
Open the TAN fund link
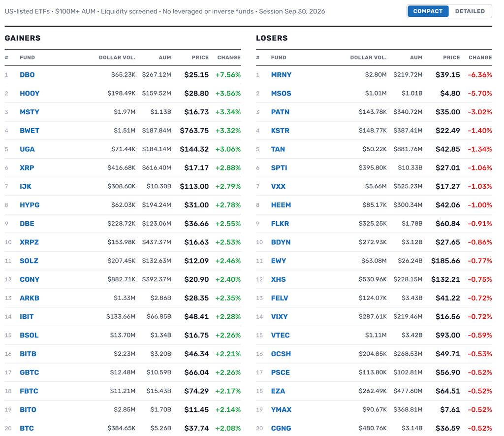click(278, 149)
